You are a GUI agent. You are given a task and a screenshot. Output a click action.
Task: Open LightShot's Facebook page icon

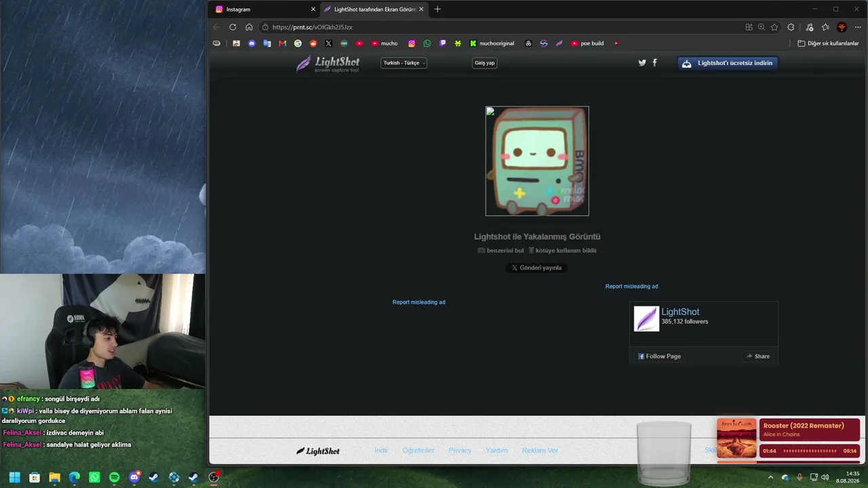[x=655, y=63]
